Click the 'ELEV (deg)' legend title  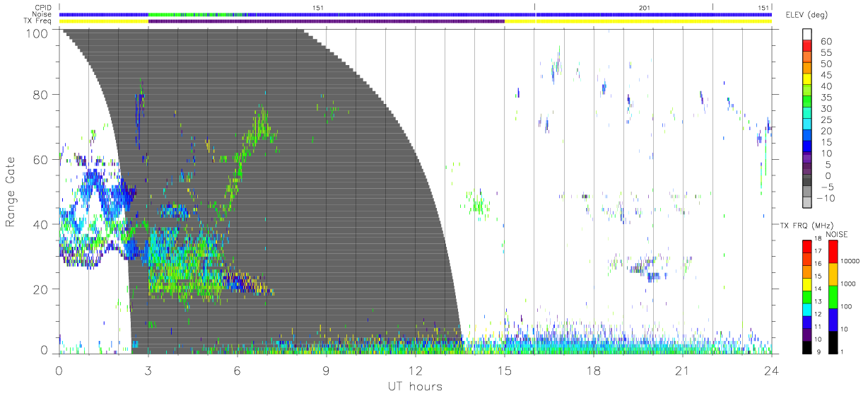[805, 15]
